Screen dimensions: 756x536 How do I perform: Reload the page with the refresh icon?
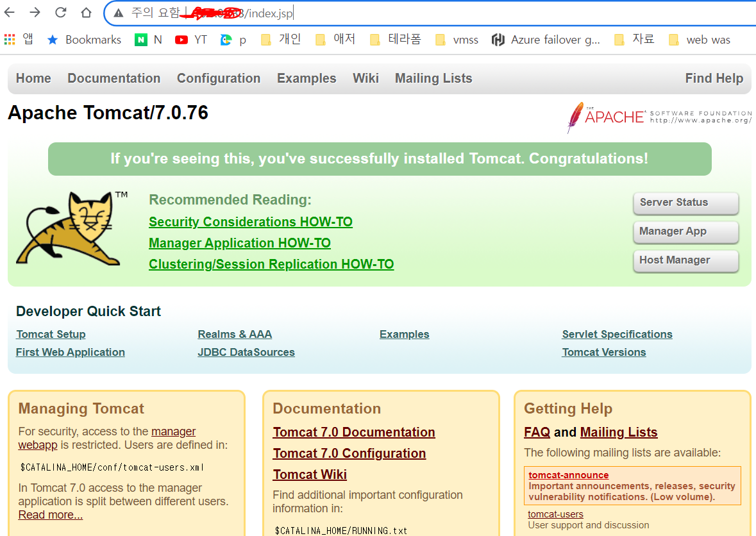(x=61, y=12)
